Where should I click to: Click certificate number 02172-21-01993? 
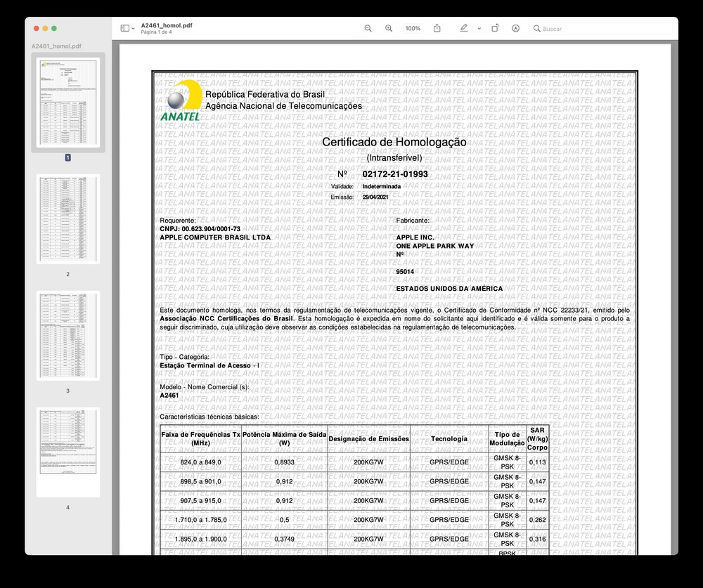[395, 174]
